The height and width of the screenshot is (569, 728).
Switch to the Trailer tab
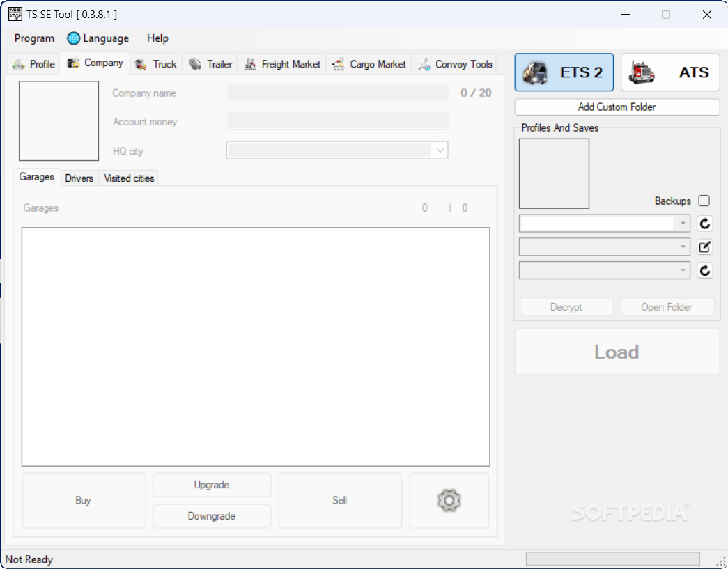click(x=210, y=64)
